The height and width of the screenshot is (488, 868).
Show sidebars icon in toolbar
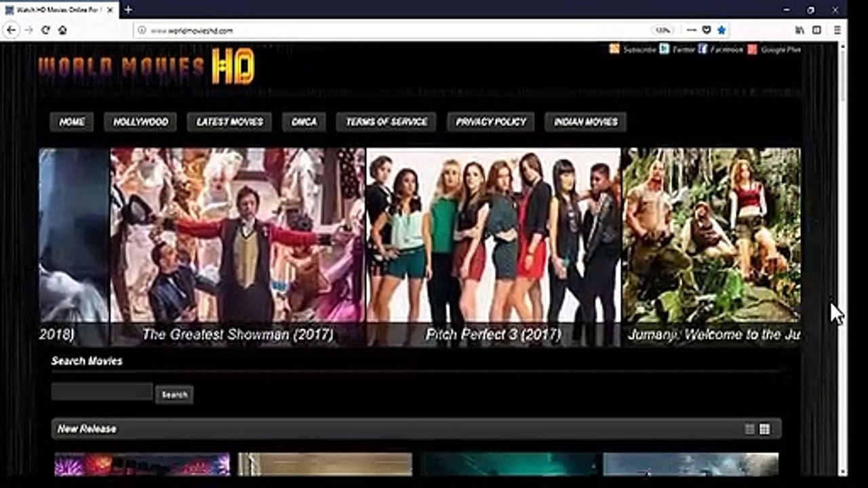[x=817, y=30]
